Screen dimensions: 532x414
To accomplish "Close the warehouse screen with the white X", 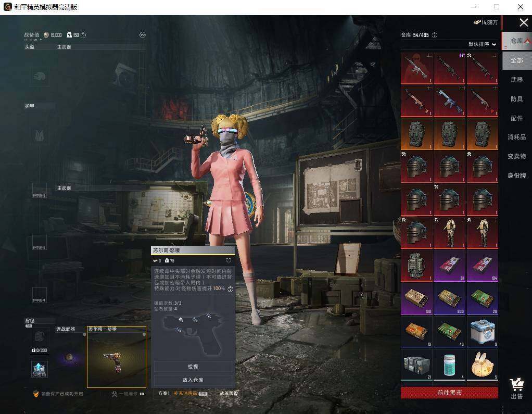I will pos(524,23).
